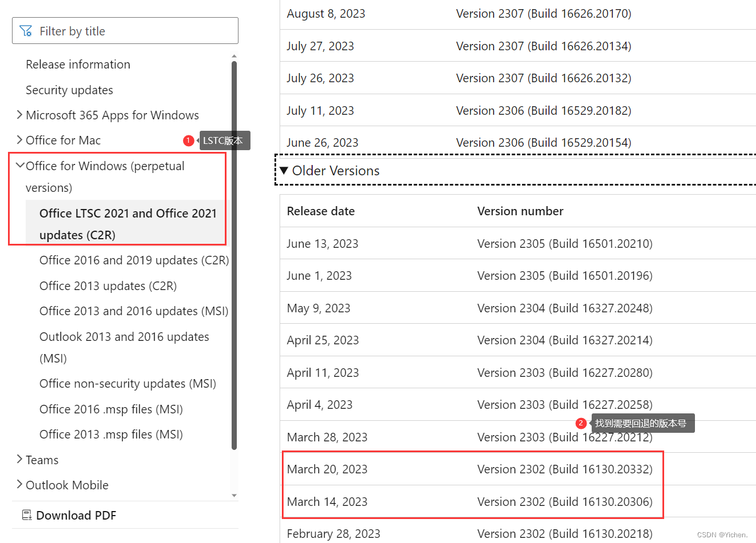Screen dimensions: 756x543
Task: Click Version 2307 (Build 16626.20134)
Action: click(x=543, y=46)
